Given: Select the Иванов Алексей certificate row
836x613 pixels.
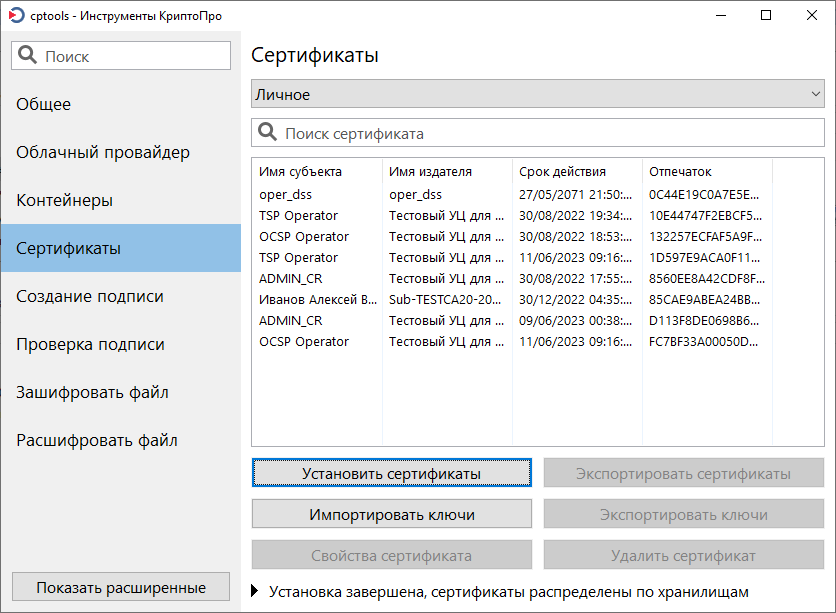Looking at the screenshot, I should click(x=512, y=300).
